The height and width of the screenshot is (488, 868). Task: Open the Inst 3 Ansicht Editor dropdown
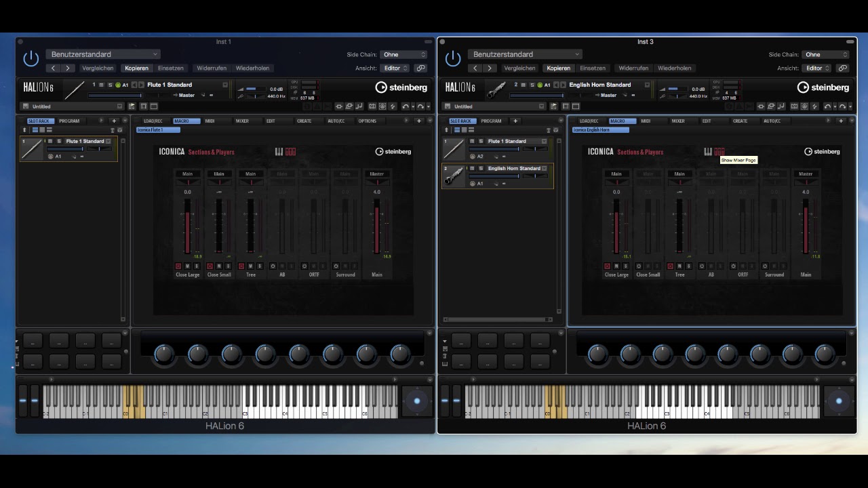pyautogui.click(x=818, y=68)
